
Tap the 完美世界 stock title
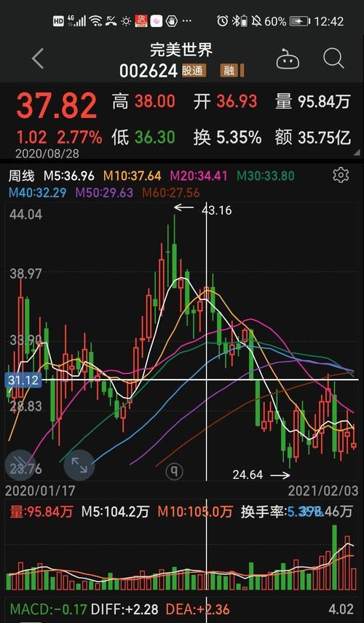[181, 50]
